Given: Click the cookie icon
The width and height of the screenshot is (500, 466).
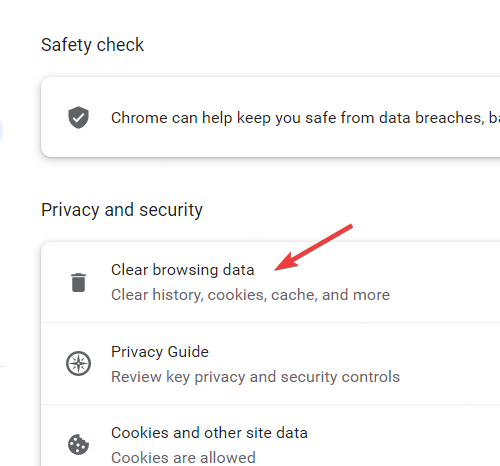Looking at the screenshot, I should 78,444.
